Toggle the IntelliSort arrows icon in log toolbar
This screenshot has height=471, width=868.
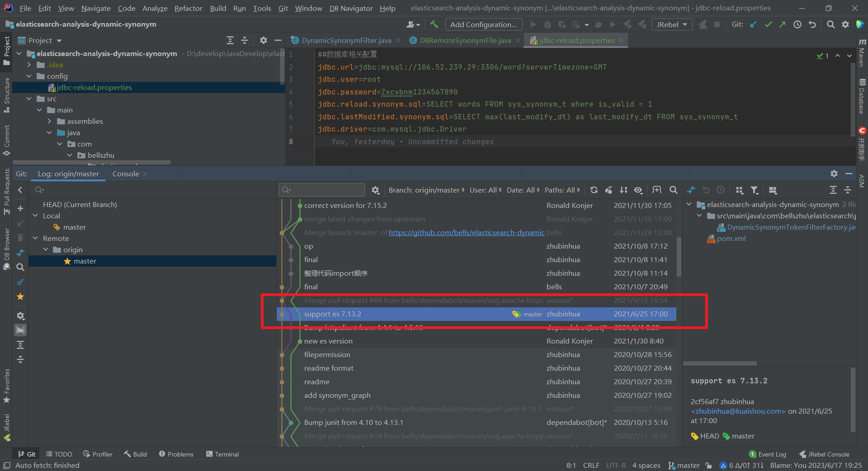[624, 190]
